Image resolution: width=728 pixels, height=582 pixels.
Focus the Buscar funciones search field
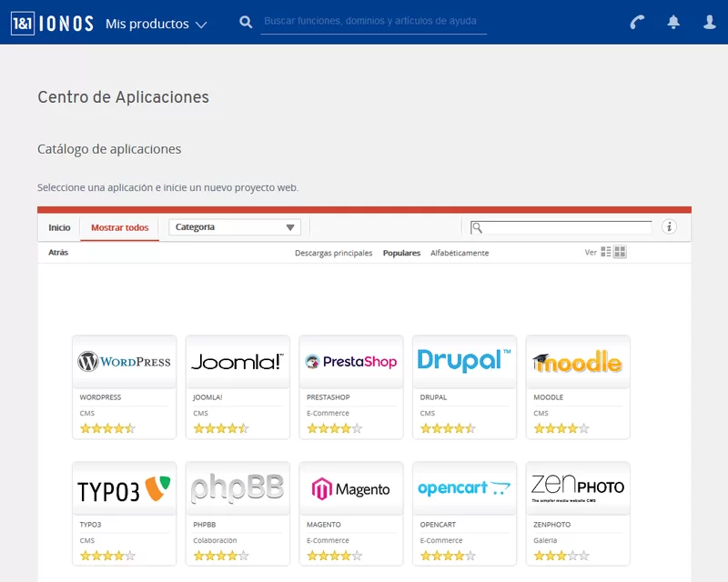click(373, 21)
